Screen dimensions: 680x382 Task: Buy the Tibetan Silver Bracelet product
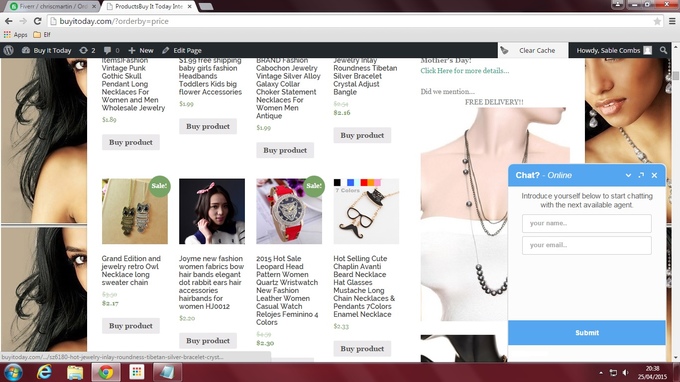pyautogui.click(x=362, y=135)
